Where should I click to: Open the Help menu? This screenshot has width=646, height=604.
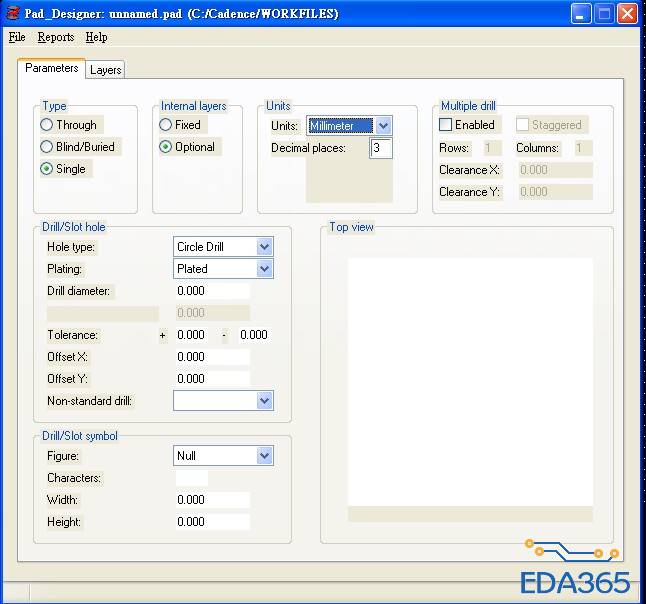tap(96, 37)
